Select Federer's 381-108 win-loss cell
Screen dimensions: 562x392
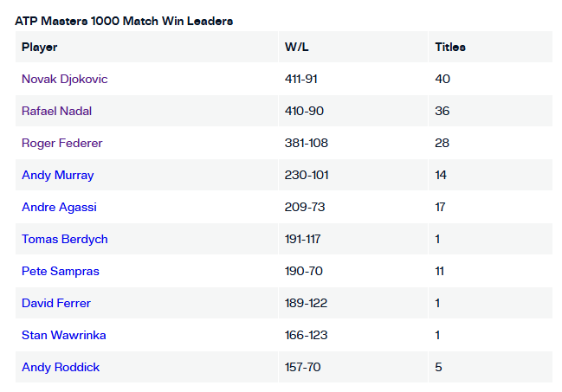pos(353,143)
